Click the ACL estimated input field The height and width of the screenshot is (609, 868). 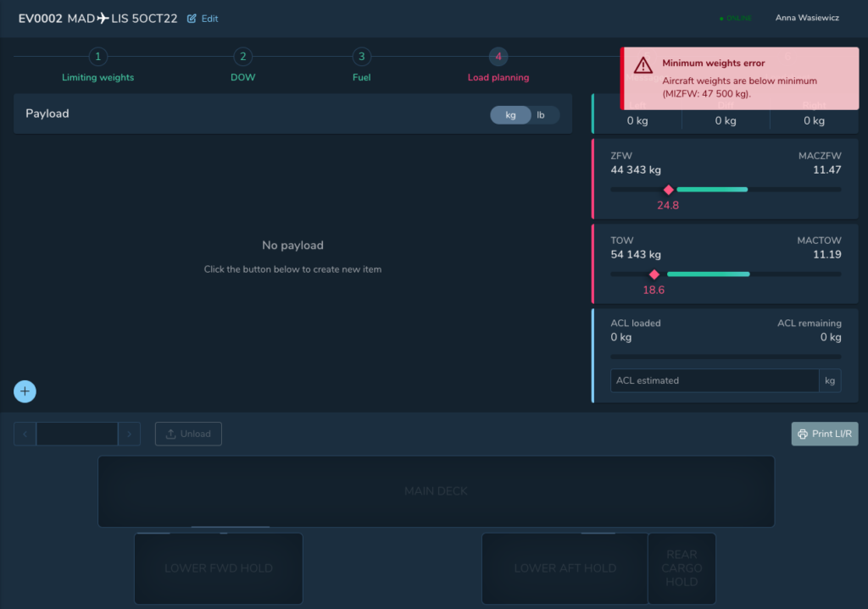click(x=714, y=380)
